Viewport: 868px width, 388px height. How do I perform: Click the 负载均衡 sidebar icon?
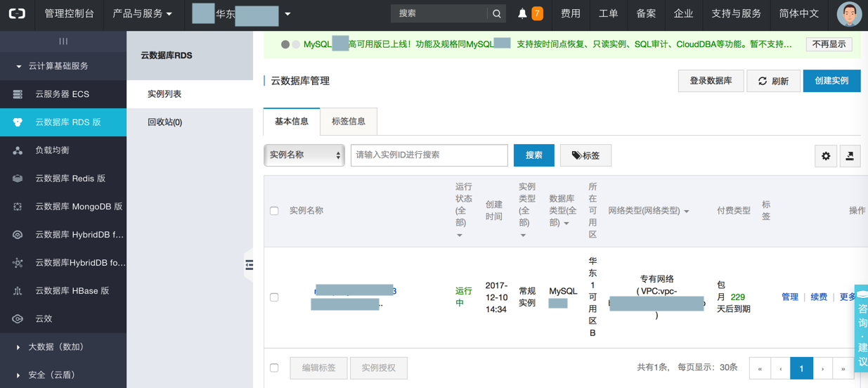coord(18,150)
